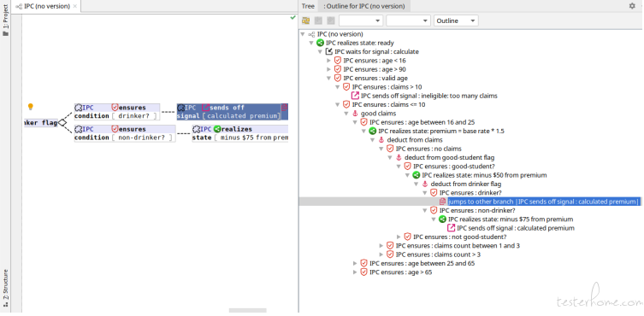644x316 pixels.
Task: Click send icon of 'sends off signal : calculated premium' row
Action: pyautogui.click(x=451, y=228)
